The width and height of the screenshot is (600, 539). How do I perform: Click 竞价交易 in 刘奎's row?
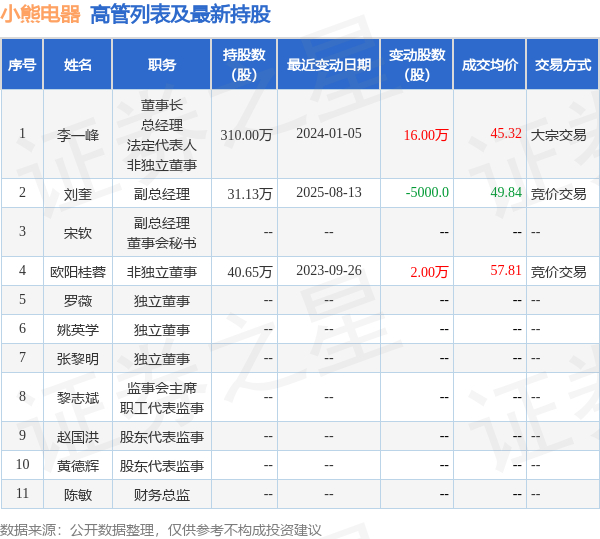(558, 194)
